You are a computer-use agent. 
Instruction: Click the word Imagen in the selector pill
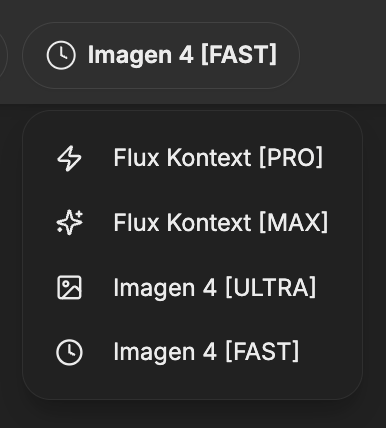[x=130, y=56]
